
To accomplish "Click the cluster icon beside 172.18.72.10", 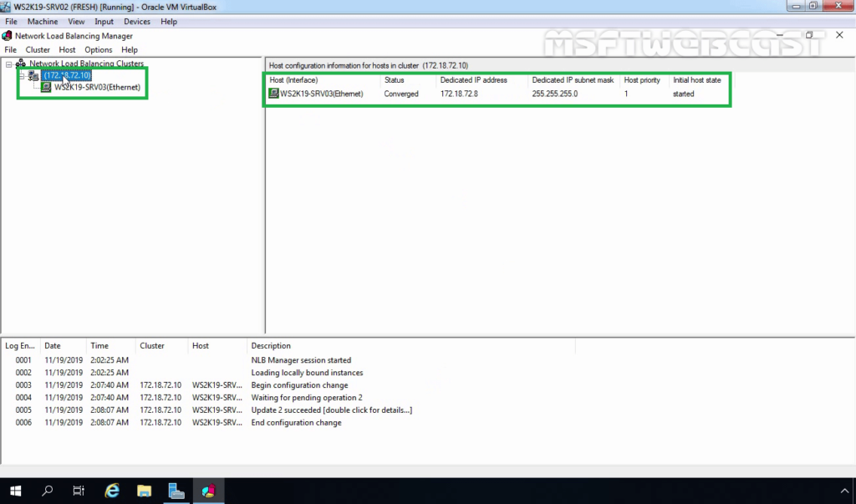I will (33, 76).
